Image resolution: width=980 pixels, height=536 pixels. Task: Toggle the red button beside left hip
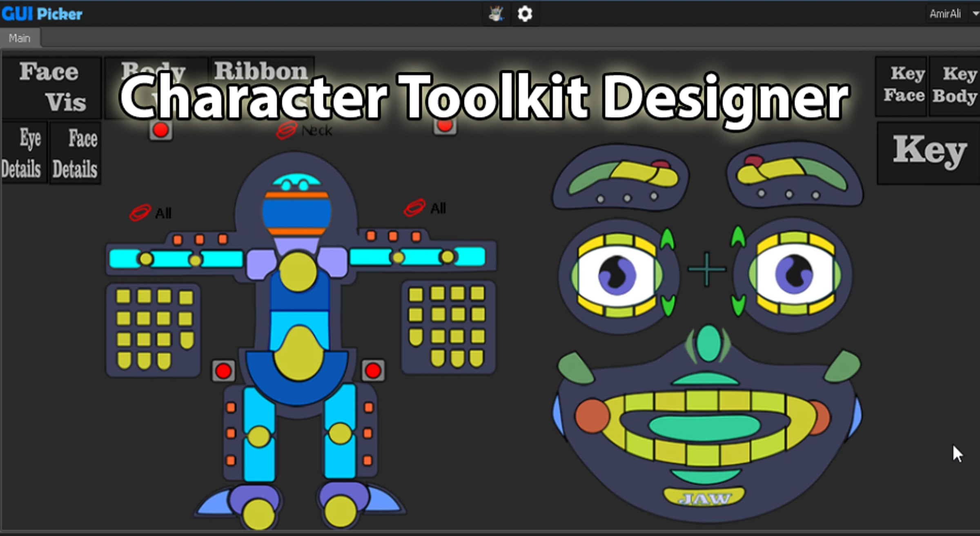tap(223, 371)
